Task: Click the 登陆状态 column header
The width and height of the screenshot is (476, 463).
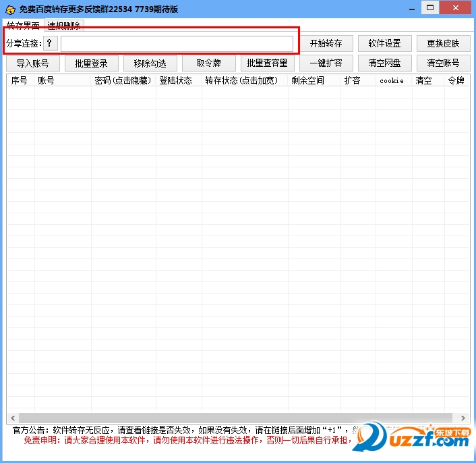Action: coord(179,80)
